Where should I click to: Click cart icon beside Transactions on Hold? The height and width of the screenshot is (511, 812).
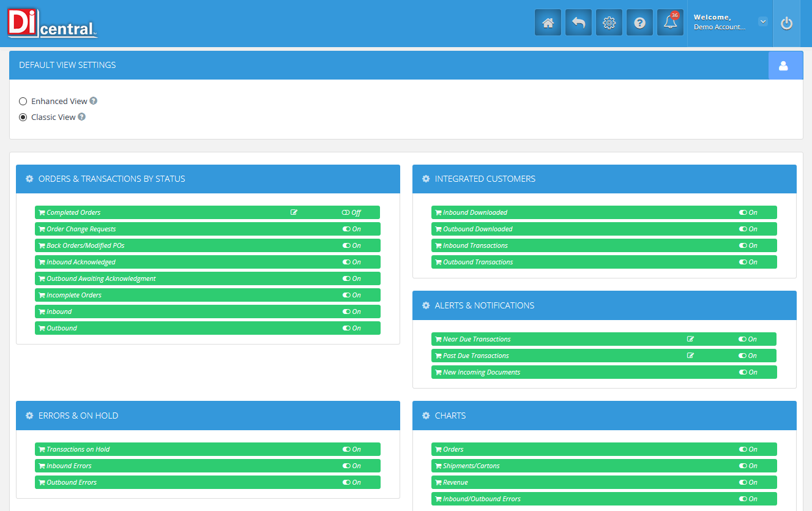click(42, 449)
